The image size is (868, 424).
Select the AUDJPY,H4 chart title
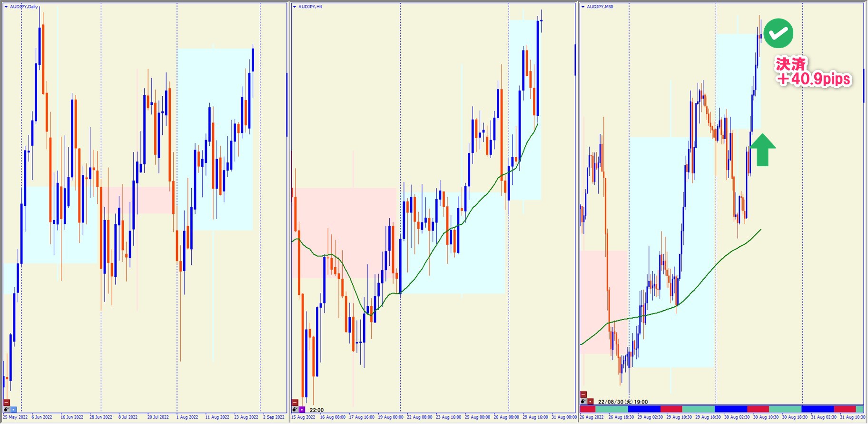pyautogui.click(x=310, y=7)
